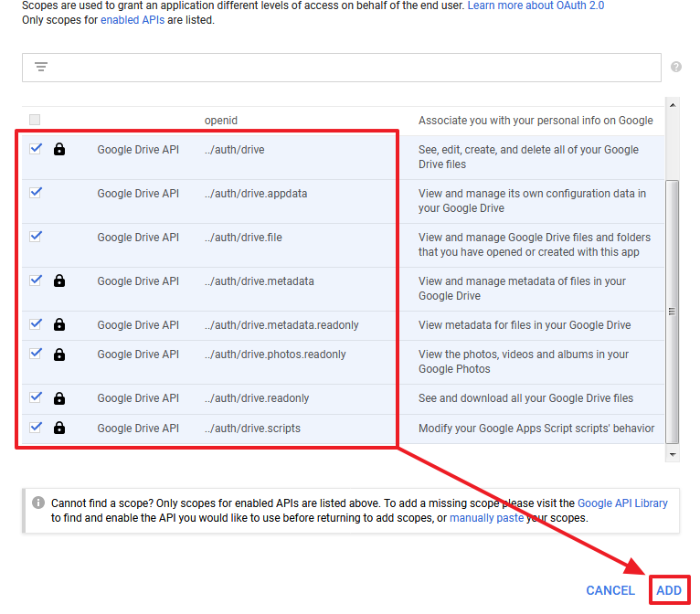
Task: Click the manually paste link
Action: tap(486, 518)
